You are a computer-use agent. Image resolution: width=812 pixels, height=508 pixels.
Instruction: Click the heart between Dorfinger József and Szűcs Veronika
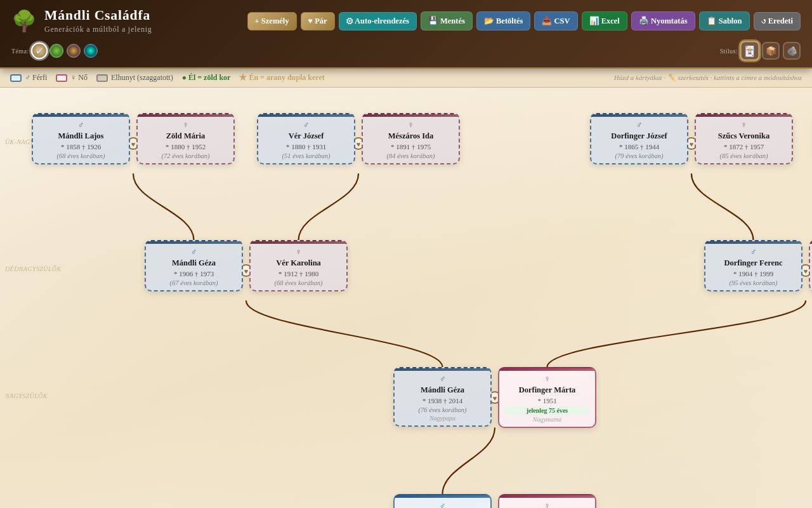(x=691, y=144)
